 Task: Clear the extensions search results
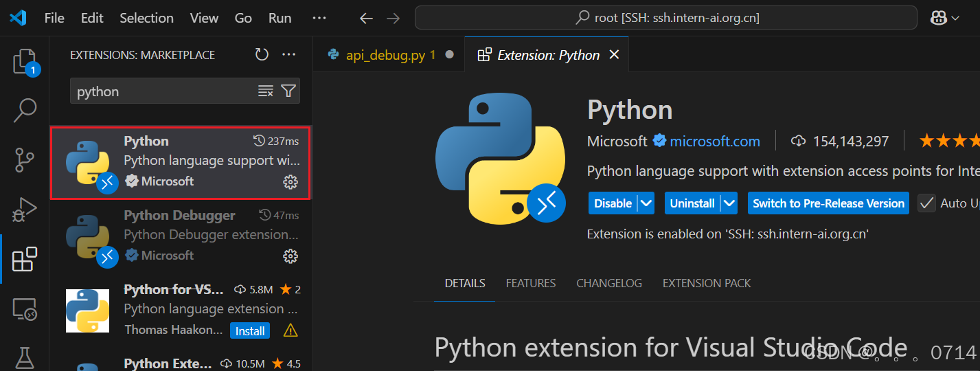265,91
